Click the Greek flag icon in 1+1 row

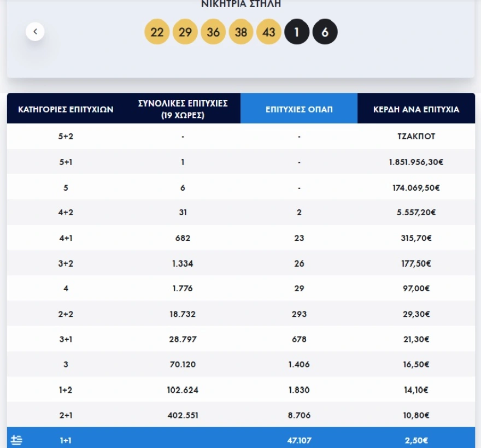pyautogui.click(x=16, y=440)
